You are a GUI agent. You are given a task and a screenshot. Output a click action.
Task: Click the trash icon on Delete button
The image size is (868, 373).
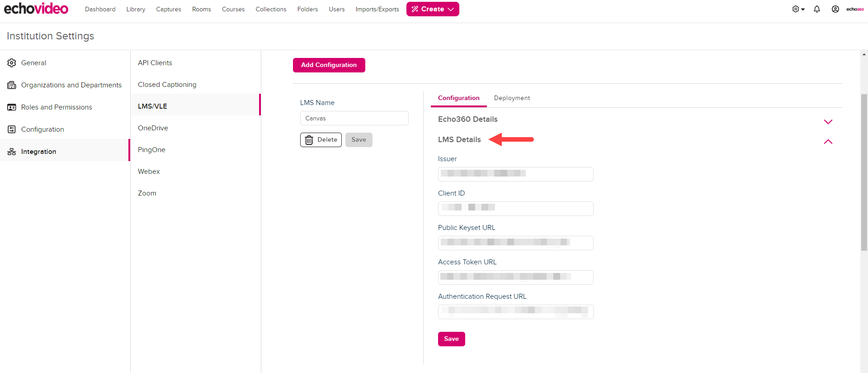coord(309,140)
